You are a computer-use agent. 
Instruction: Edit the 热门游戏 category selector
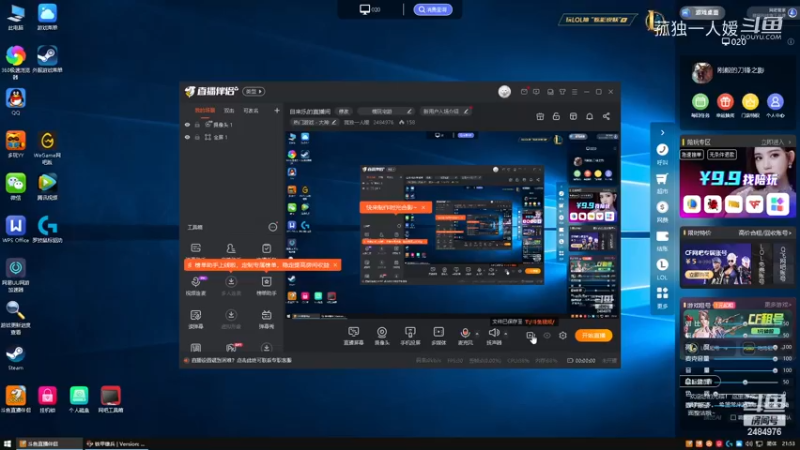(314, 122)
